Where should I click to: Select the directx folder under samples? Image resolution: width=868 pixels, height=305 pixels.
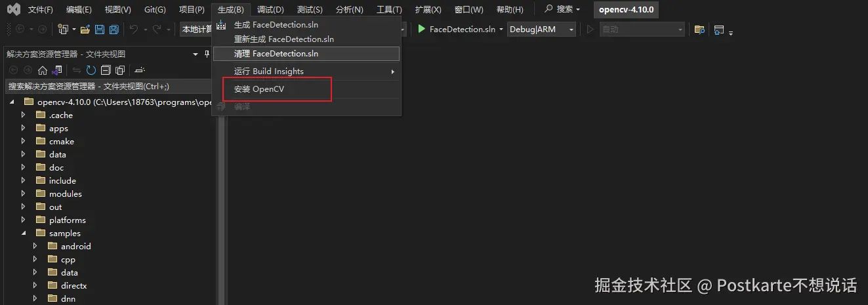pos(73,286)
